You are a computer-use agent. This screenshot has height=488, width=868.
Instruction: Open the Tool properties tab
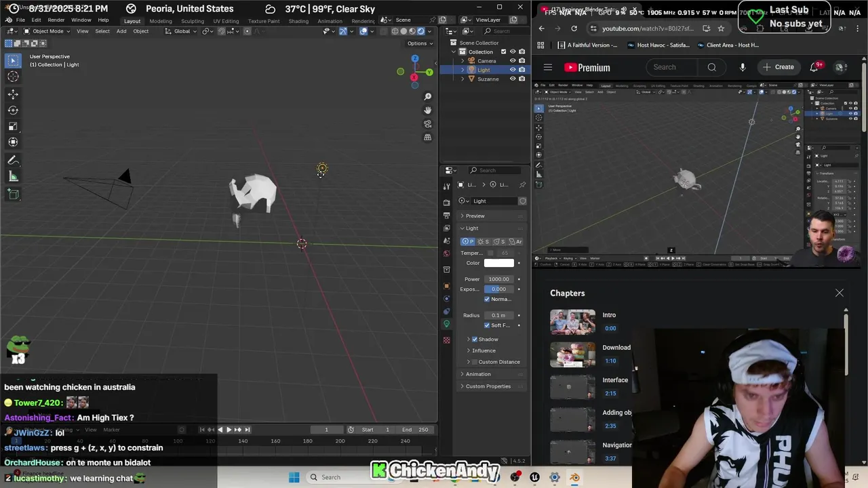point(446,186)
